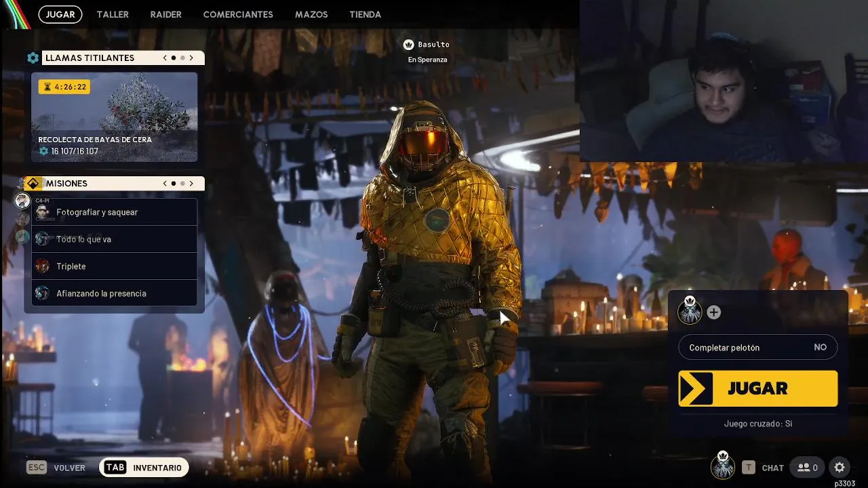Select first page dot in LLAMAS TITILANTES
The width and height of the screenshot is (868, 488).
[x=174, y=58]
